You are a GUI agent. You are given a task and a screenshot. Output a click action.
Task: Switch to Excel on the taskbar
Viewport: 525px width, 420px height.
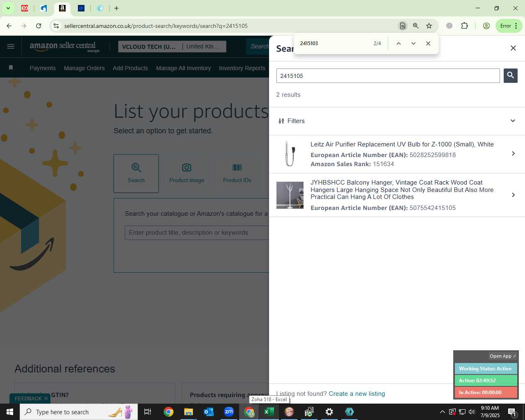[269, 412]
